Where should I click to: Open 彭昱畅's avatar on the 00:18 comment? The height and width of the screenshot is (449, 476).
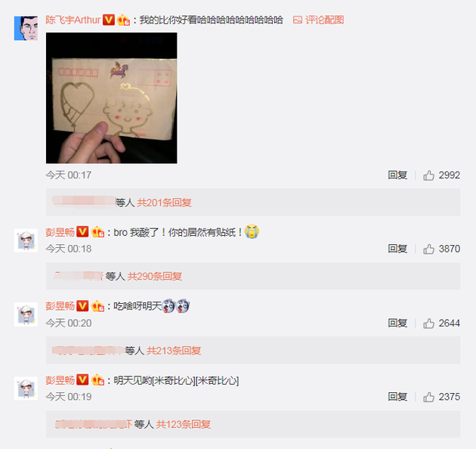(x=26, y=240)
